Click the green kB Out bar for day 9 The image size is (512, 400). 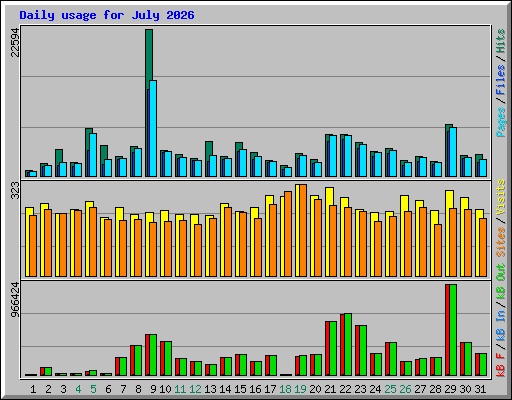coord(153,355)
